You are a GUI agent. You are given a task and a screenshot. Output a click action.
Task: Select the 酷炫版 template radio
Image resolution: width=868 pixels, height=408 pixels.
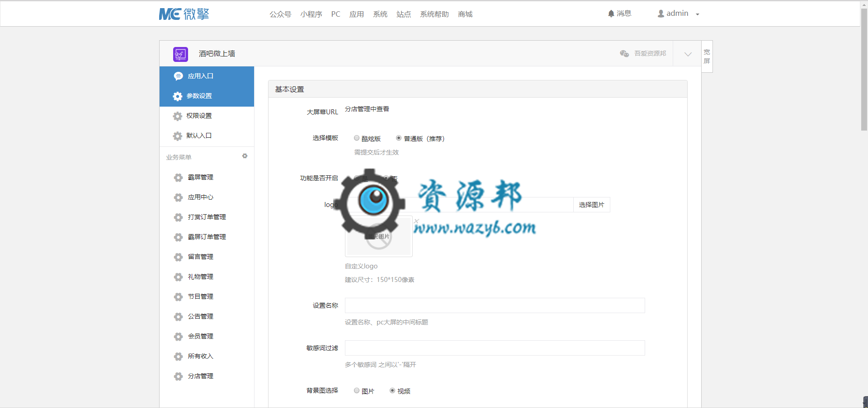click(x=357, y=138)
